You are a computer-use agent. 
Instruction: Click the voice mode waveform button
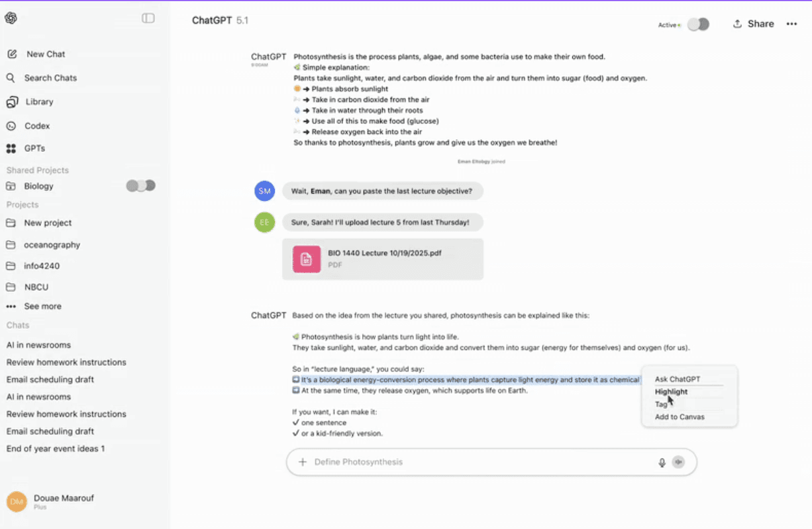click(x=678, y=462)
